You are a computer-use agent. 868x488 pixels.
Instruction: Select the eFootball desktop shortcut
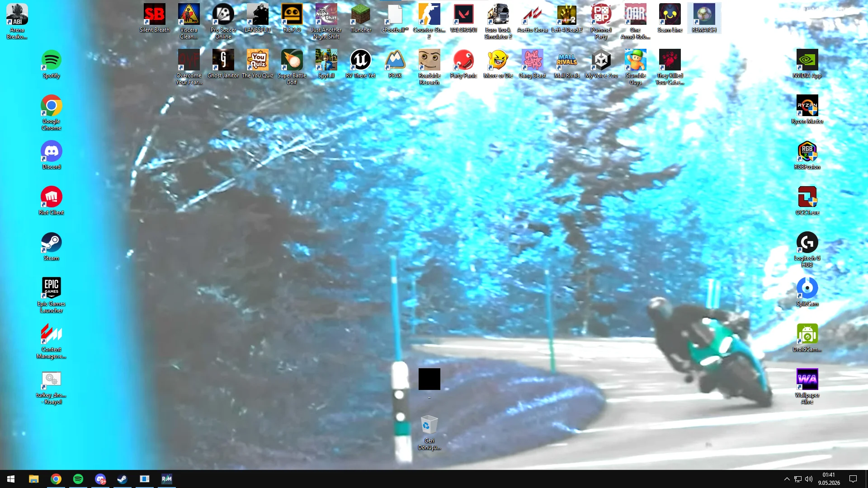point(395,18)
